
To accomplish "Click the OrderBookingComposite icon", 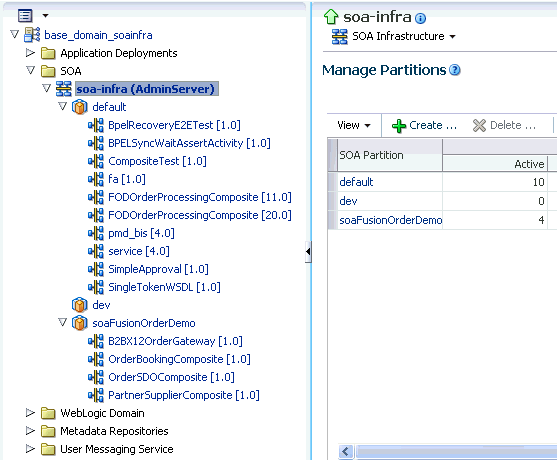I will tap(96, 359).
